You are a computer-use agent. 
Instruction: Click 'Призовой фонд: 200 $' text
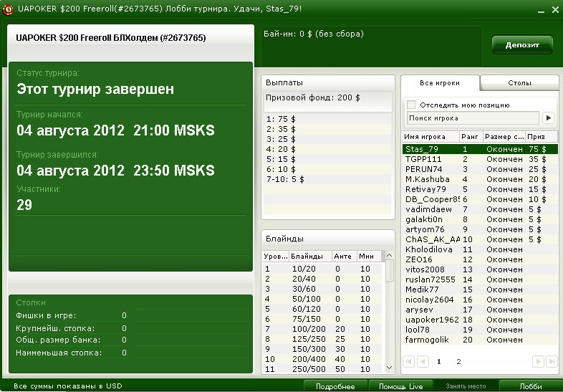tap(313, 97)
